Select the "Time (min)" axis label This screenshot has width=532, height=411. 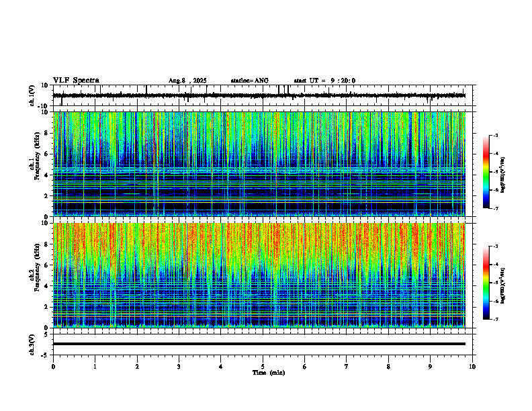(269, 373)
